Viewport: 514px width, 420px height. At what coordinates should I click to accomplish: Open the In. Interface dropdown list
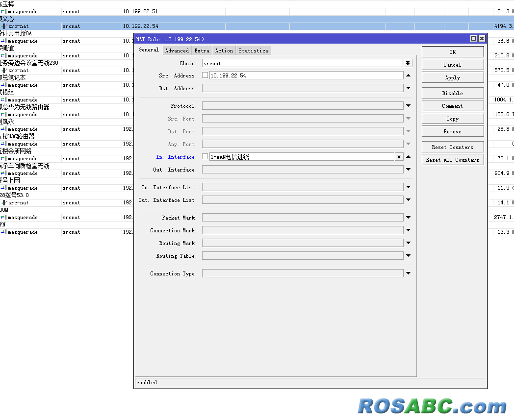tap(399, 157)
